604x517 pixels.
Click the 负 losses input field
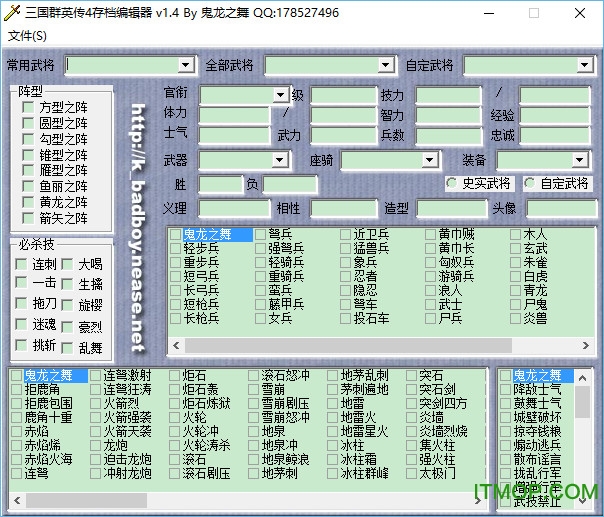pyautogui.click(x=290, y=184)
